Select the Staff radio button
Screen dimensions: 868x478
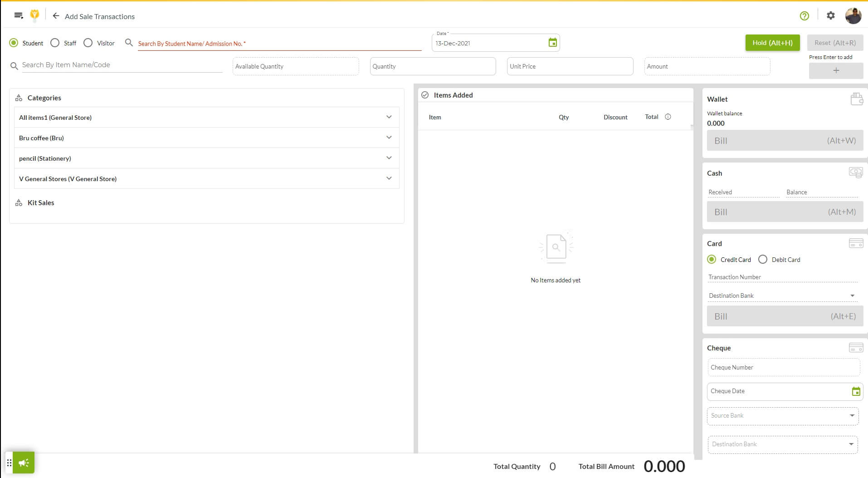pos(55,43)
